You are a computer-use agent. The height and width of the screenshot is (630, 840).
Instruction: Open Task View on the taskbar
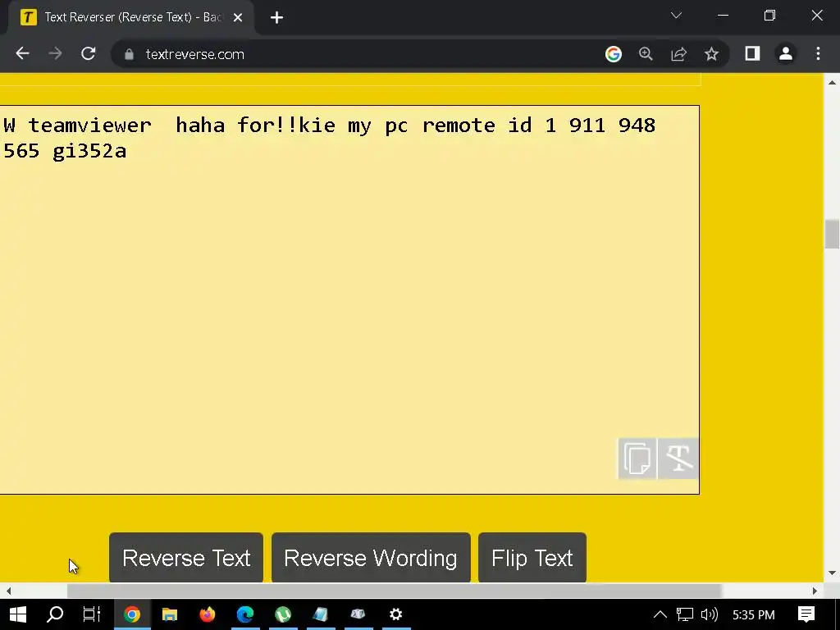[92, 614]
